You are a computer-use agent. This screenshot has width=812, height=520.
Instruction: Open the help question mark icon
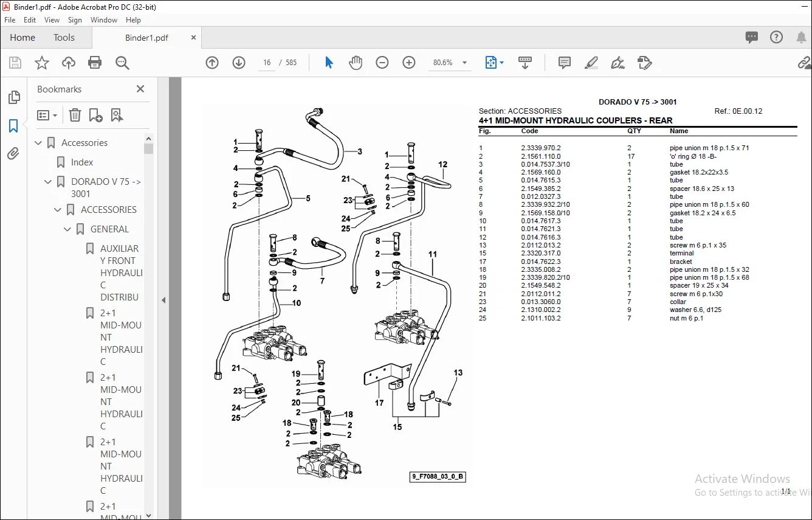point(776,37)
